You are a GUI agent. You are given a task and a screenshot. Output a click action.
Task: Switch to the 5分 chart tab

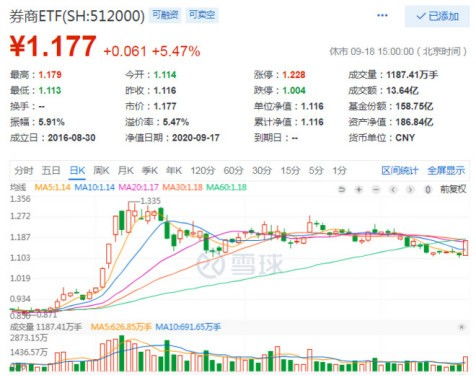pos(316,171)
